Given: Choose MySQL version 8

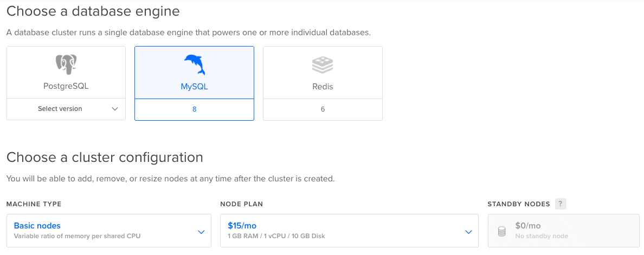Looking at the screenshot, I should click(194, 109).
